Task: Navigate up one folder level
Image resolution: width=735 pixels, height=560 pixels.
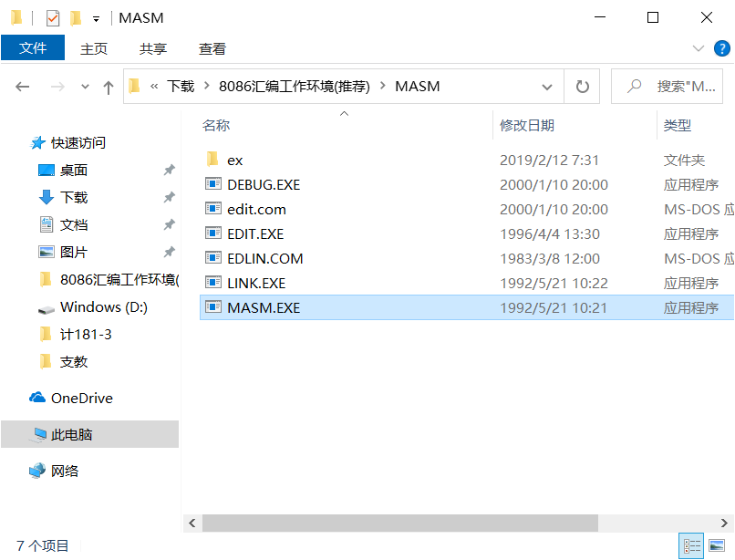Action: (x=107, y=86)
